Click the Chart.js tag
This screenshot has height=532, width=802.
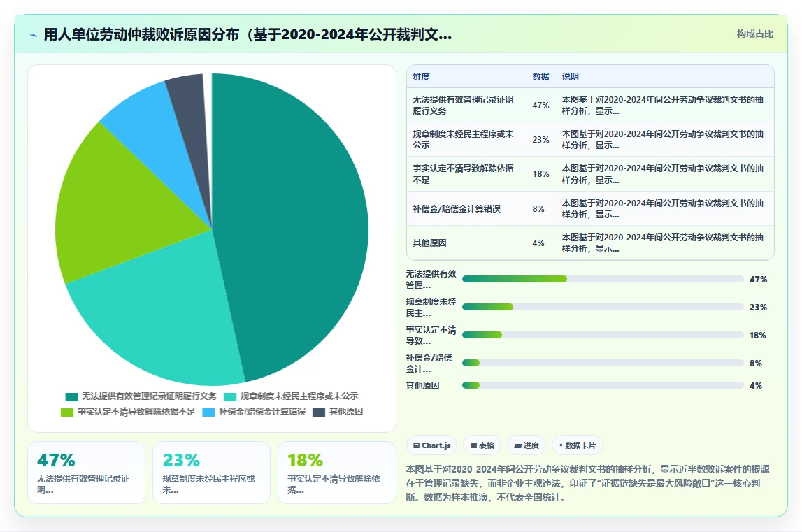(431, 445)
